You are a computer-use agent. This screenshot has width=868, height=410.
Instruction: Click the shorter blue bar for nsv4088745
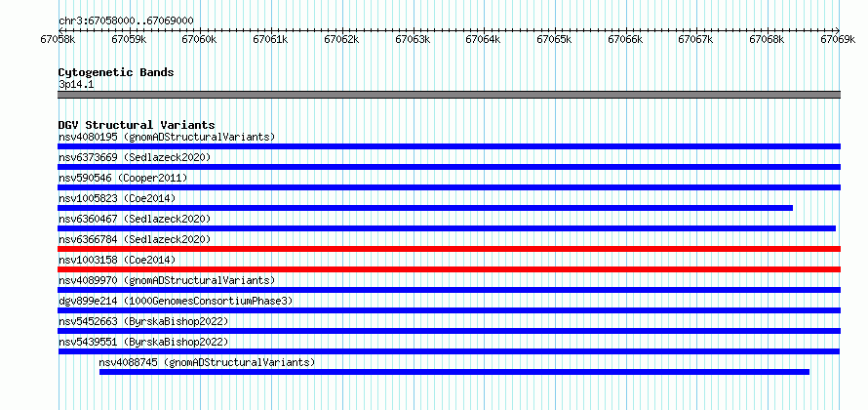(454, 372)
